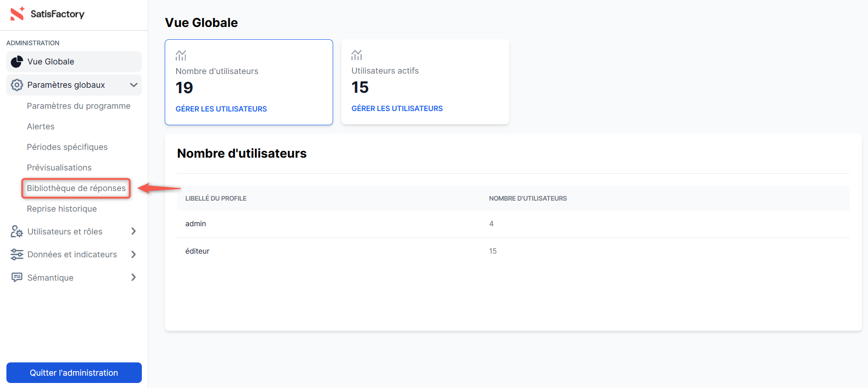This screenshot has width=868, height=388.
Task: Click the Données et indicateurs sliders icon
Action: [x=17, y=255]
